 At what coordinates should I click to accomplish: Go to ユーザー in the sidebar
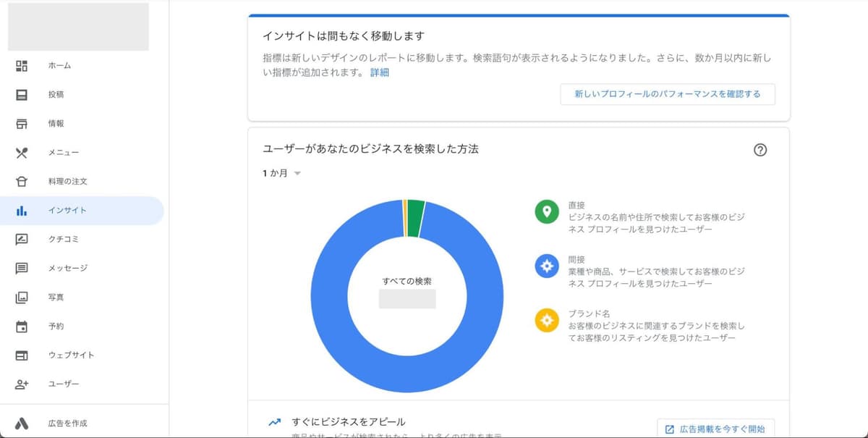(x=64, y=384)
